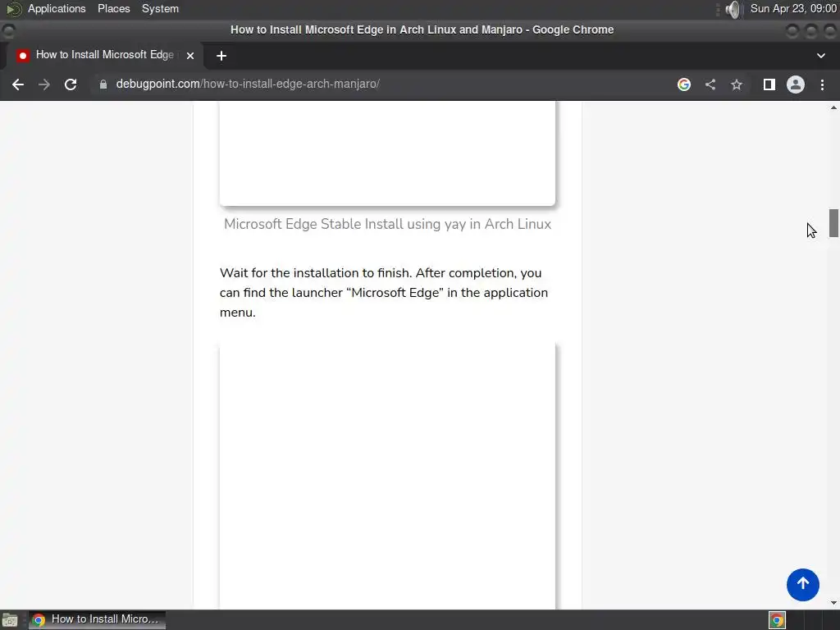Click the date and time clock
The width and height of the screenshot is (840, 630).
(793, 8)
